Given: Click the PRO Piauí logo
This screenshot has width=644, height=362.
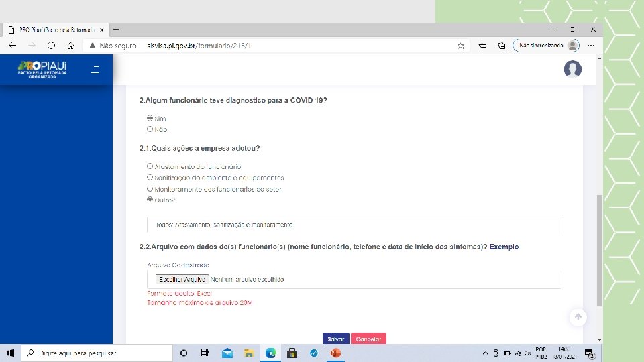Looking at the screenshot, I should (x=42, y=70).
